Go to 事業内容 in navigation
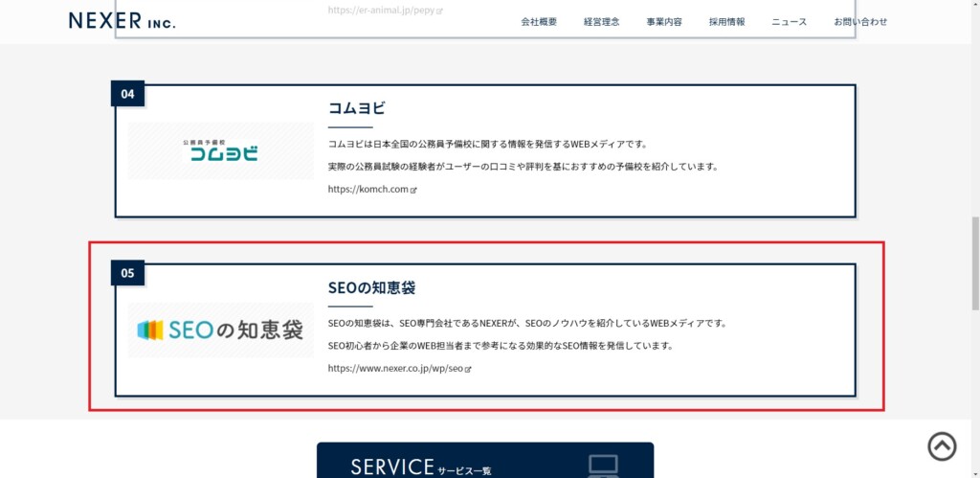 tap(664, 22)
